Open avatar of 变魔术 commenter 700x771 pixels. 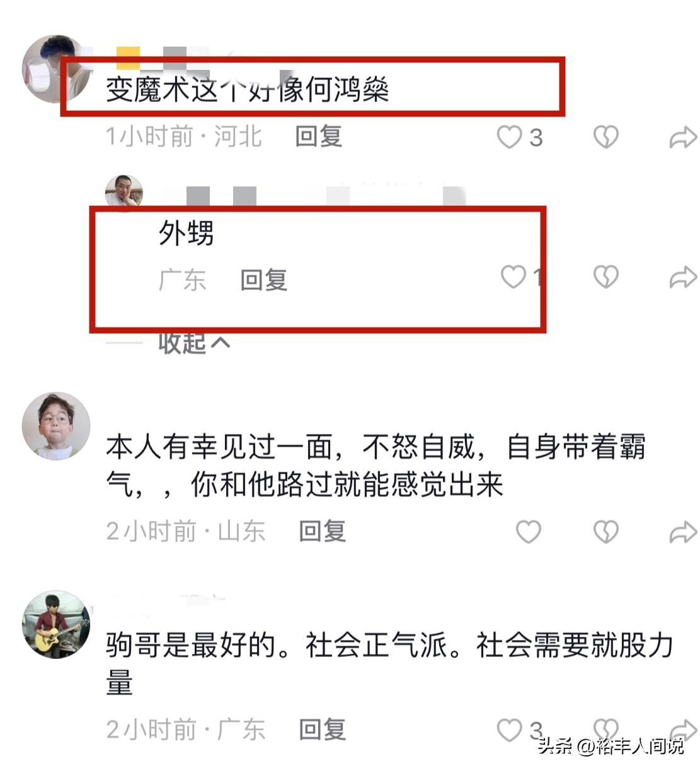tap(55, 69)
